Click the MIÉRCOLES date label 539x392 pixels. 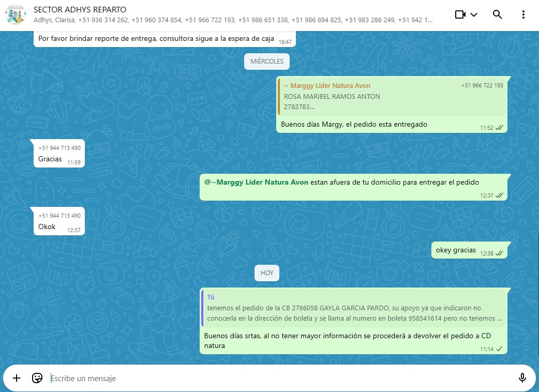click(267, 62)
